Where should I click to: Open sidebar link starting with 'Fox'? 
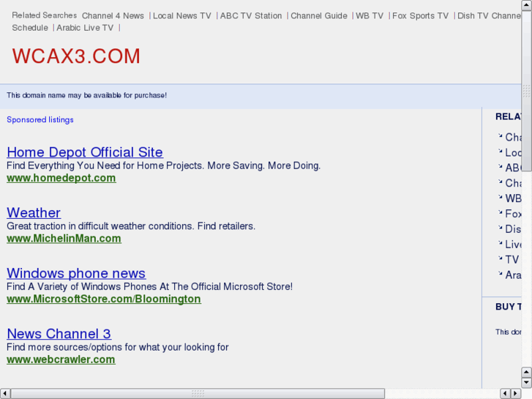click(513, 214)
